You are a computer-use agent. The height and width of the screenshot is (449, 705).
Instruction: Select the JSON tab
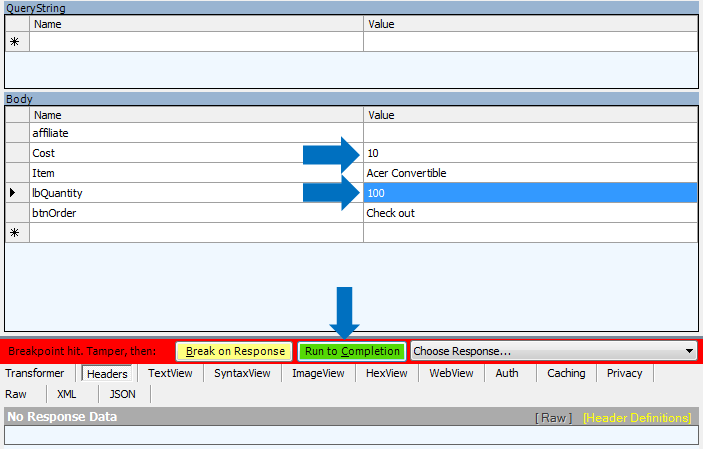[x=122, y=394]
